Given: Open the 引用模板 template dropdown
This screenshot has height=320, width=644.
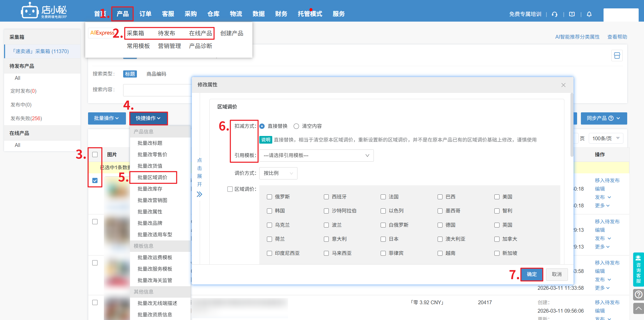Looking at the screenshot, I should [x=316, y=156].
